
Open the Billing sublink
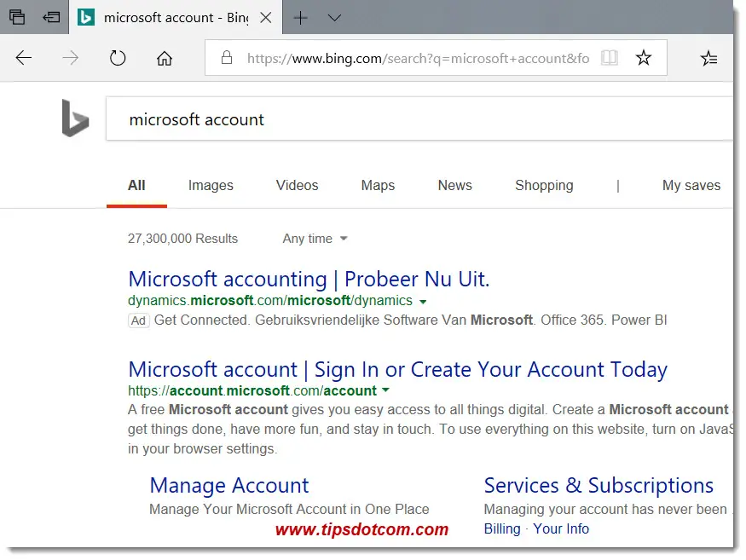pyautogui.click(x=502, y=528)
